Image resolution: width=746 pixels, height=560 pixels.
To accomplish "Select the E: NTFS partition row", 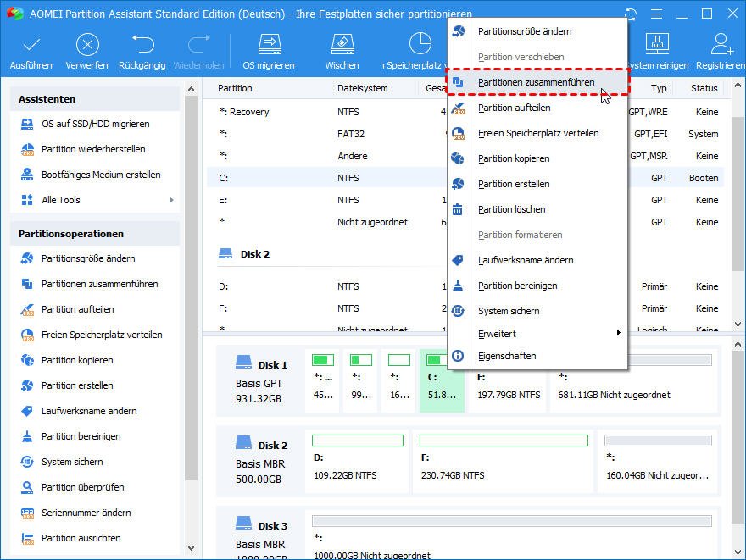I will point(326,200).
